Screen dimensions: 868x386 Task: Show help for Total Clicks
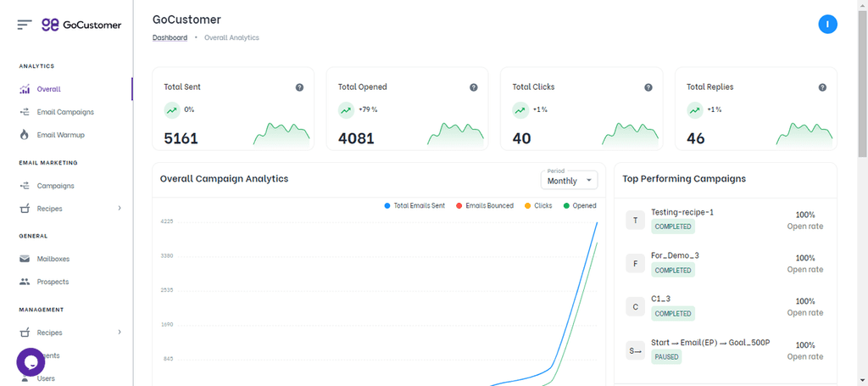(648, 87)
